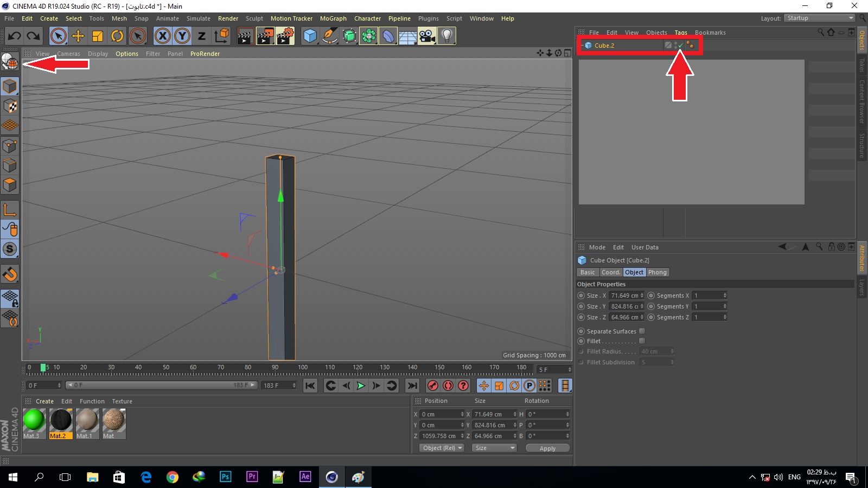This screenshot has height=488, width=868.
Task: Go to start of animation
Action: (310, 386)
